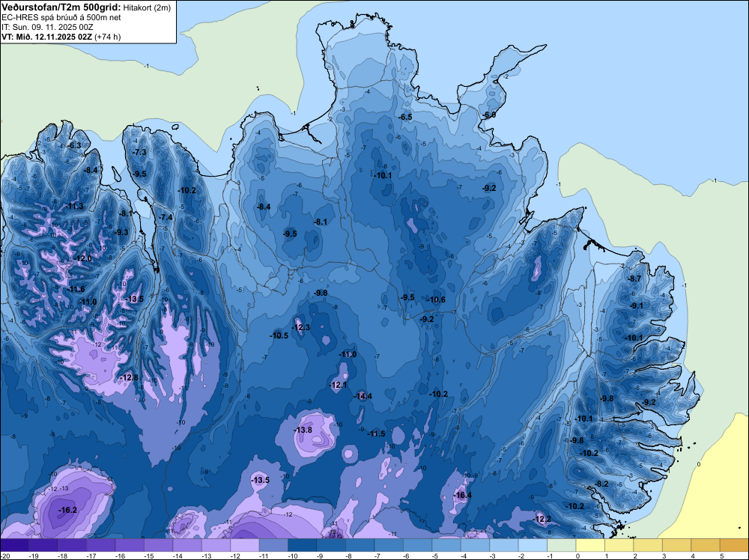Select legend swatch between -13 and -12
The width and height of the screenshot is (749, 560).
[216, 545]
